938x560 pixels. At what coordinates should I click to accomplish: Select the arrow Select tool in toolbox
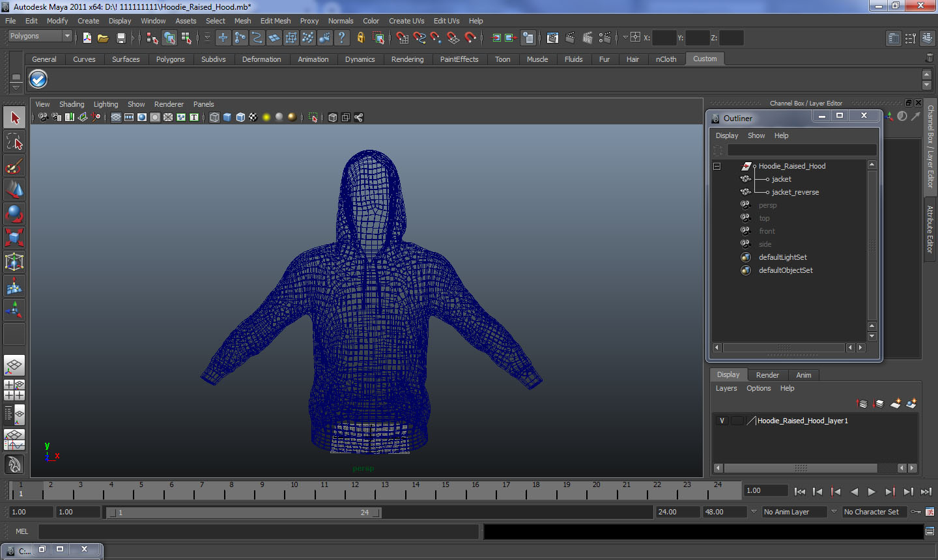[14, 118]
